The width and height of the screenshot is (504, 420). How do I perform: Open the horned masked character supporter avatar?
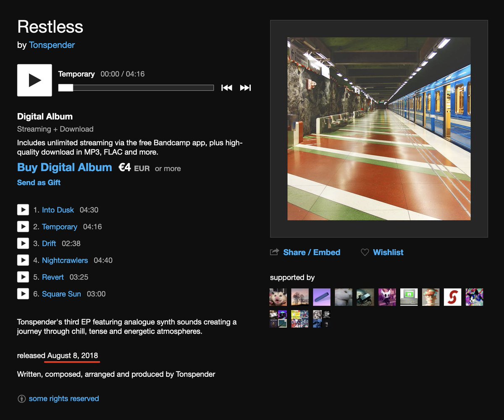(x=387, y=297)
